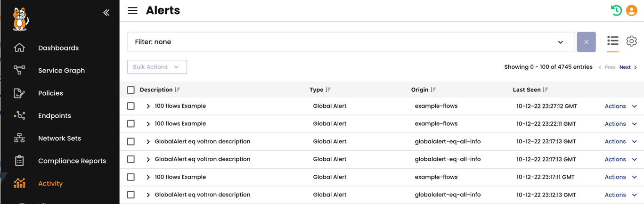Sort alerts by Last Seen icon
Image resolution: width=644 pixels, height=204 pixels.
coord(546,90)
